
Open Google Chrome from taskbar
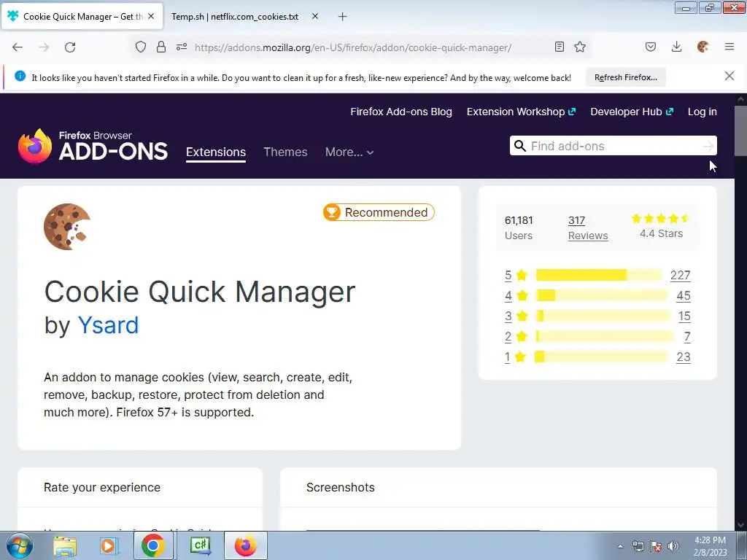pyautogui.click(x=152, y=545)
